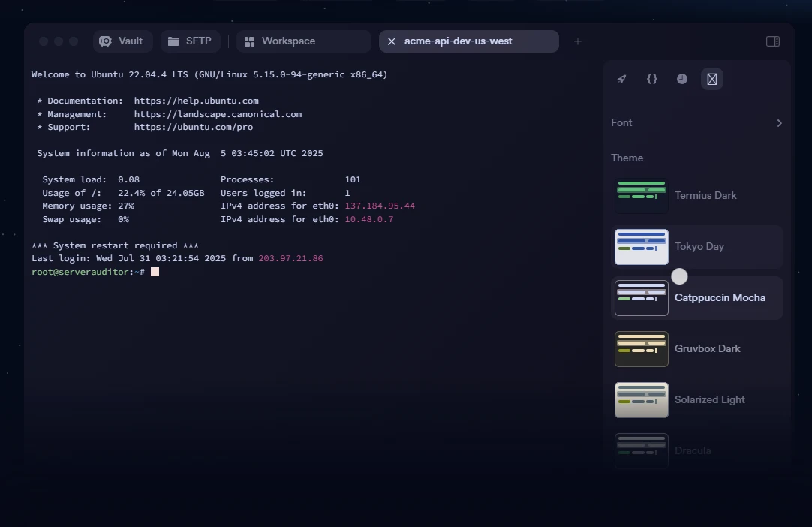This screenshot has height=527, width=812.
Task: Follow the https://ubuntu.com/pro link
Action: click(194, 127)
